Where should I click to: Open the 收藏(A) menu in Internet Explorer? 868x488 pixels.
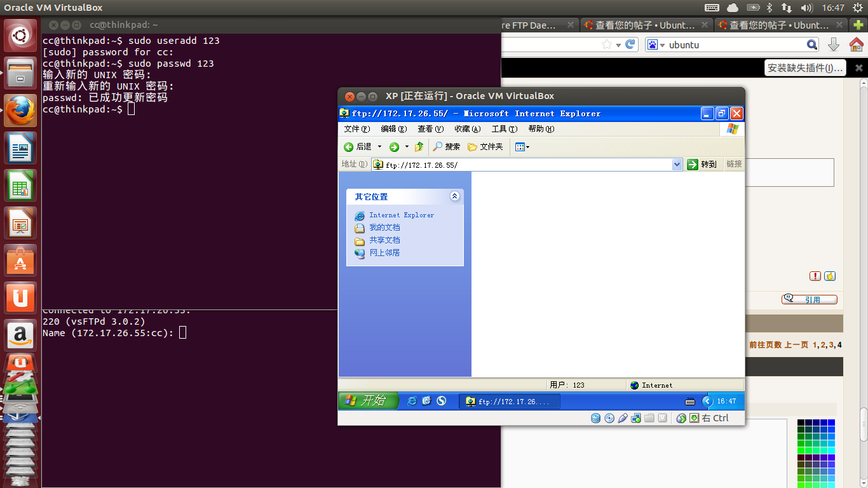click(x=467, y=129)
